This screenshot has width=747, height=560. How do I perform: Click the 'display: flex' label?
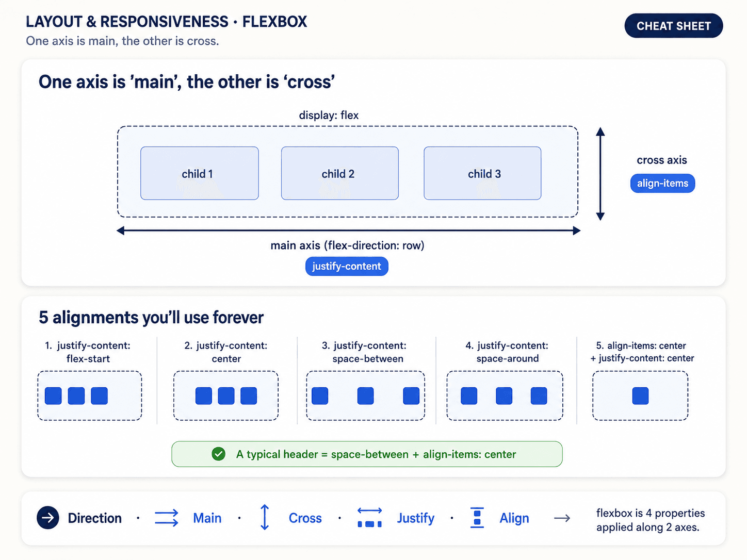(x=329, y=116)
